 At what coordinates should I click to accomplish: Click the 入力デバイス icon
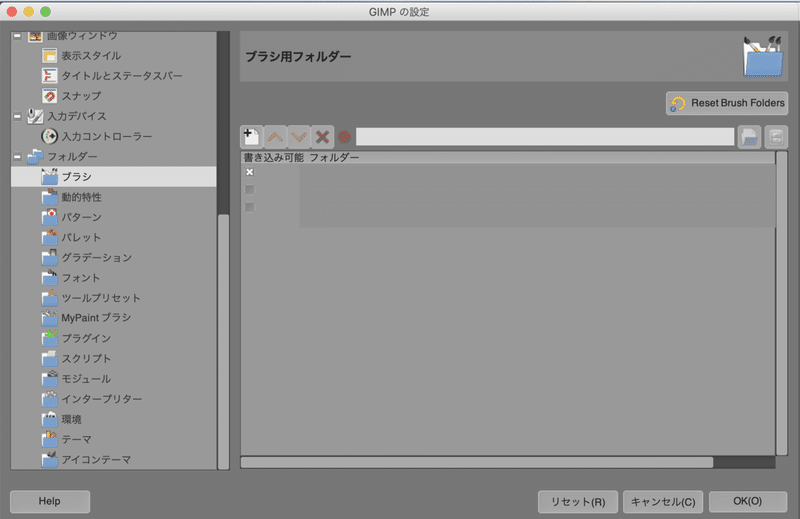[x=35, y=116]
